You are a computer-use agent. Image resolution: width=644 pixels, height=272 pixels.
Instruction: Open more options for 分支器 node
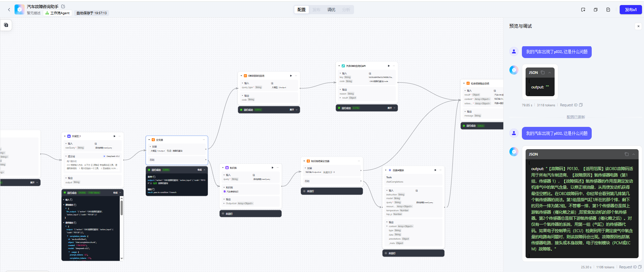tap(204, 140)
